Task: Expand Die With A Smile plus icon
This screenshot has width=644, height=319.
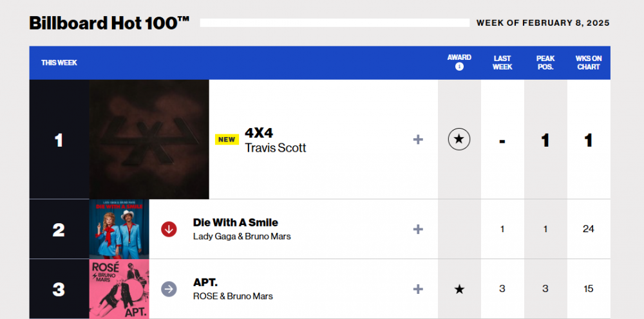Action: pyautogui.click(x=418, y=229)
